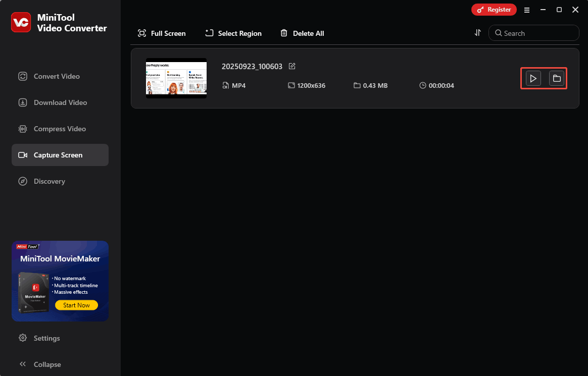588x376 pixels.
Task: Open the Discovery page
Action: pyautogui.click(x=60, y=181)
